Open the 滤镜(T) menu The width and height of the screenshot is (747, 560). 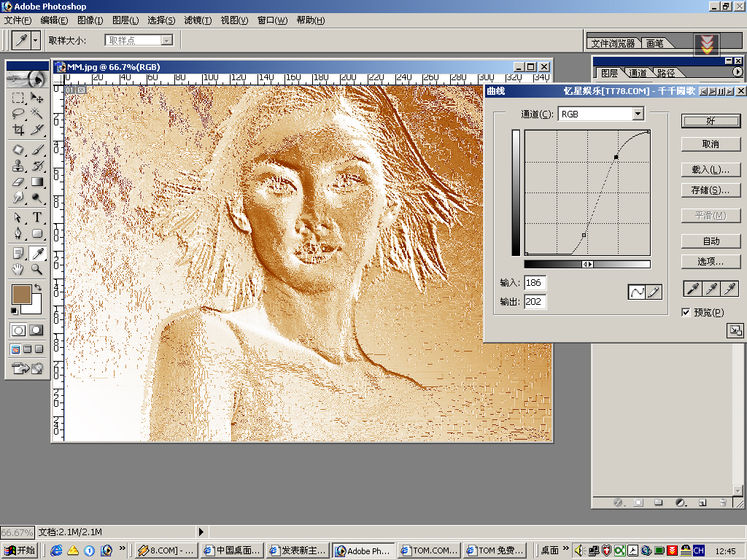pyautogui.click(x=198, y=20)
